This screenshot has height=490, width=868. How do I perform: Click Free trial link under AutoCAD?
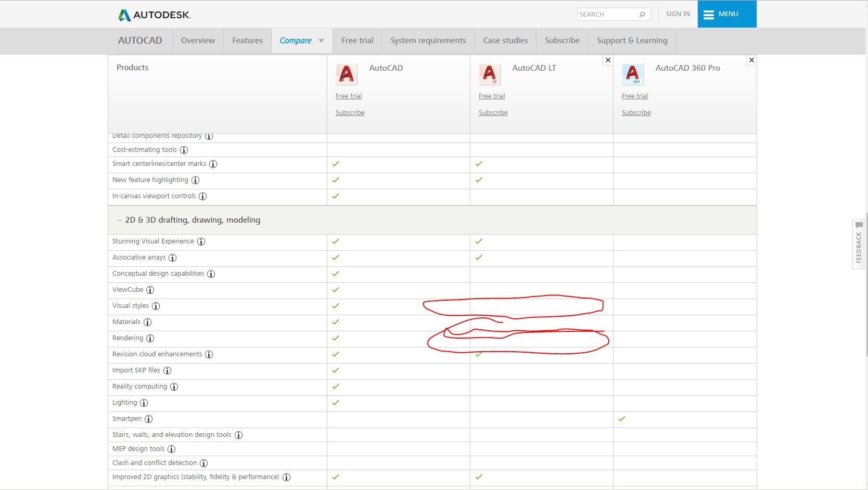[x=349, y=96]
